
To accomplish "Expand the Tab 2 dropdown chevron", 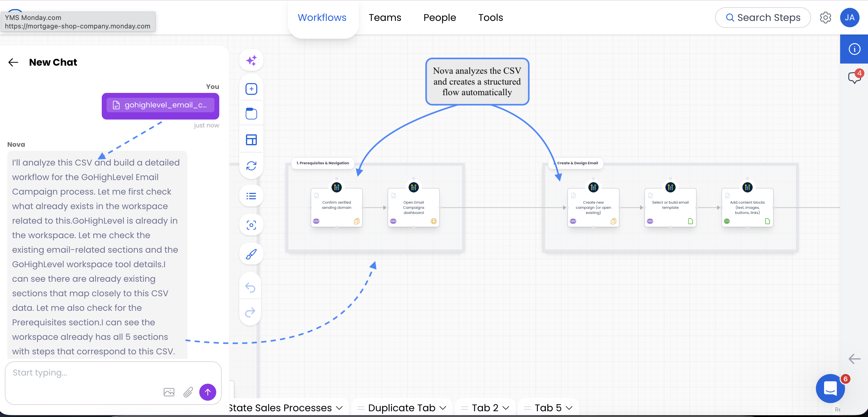I will click(506, 408).
